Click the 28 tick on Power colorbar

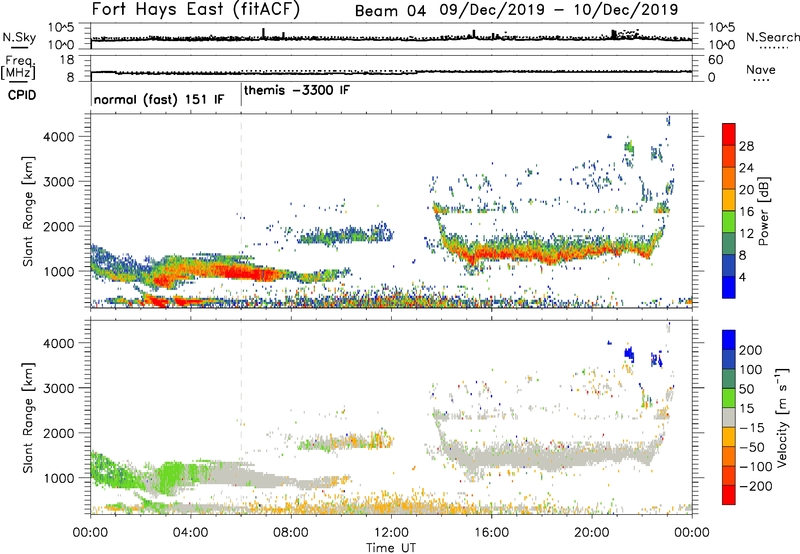(x=746, y=146)
